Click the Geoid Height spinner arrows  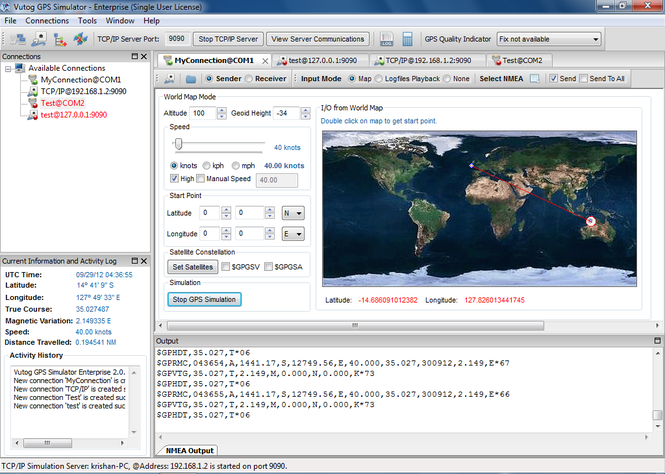(305, 113)
